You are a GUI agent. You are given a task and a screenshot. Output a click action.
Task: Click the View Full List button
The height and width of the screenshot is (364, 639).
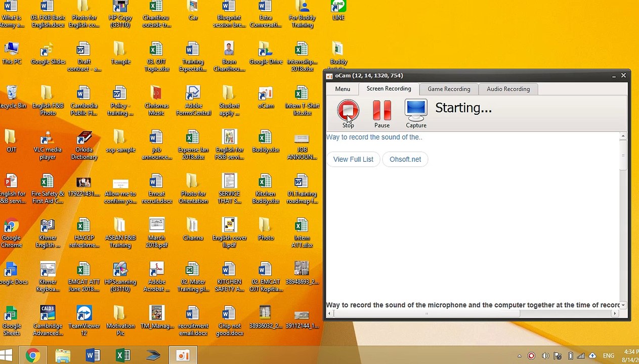(353, 159)
